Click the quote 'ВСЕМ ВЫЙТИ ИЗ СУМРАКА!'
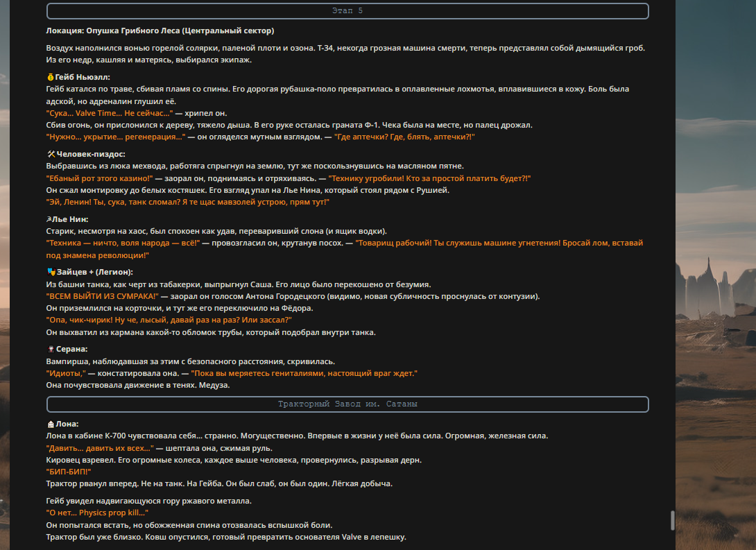Screen dimensions: 756x550 tap(102, 296)
